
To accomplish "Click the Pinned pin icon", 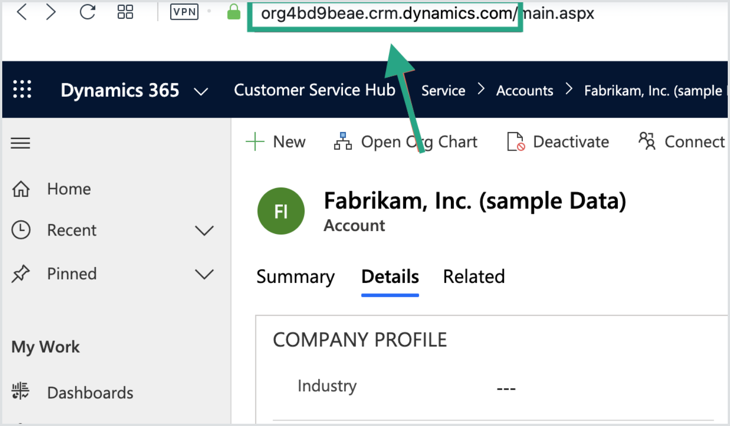I will [21, 274].
